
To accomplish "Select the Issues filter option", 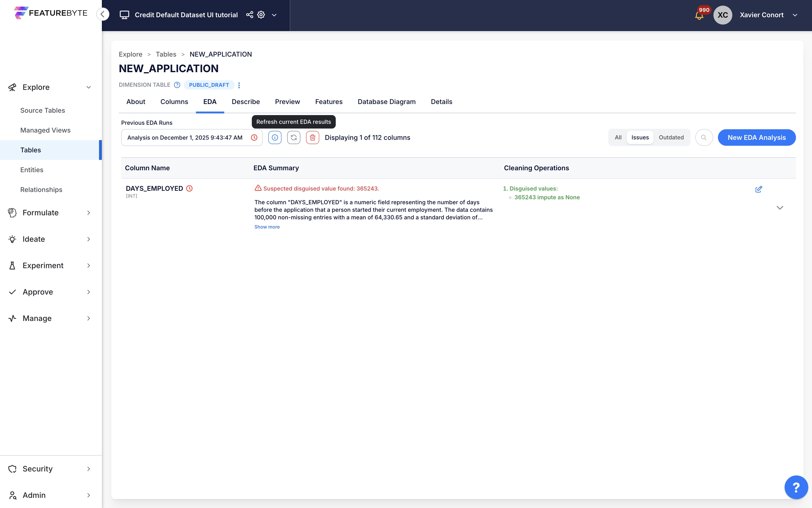I will pyautogui.click(x=640, y=137).
